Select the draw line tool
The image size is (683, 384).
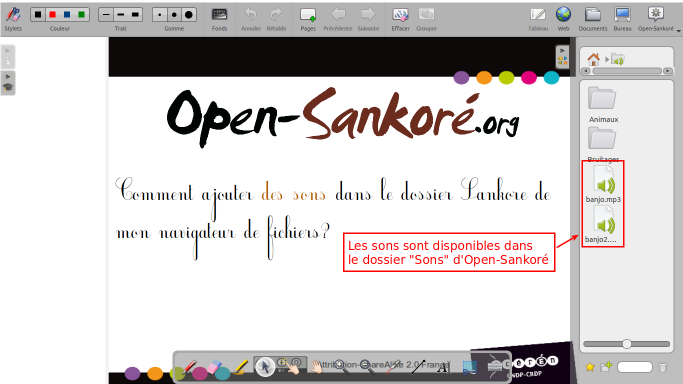[418, 367]
